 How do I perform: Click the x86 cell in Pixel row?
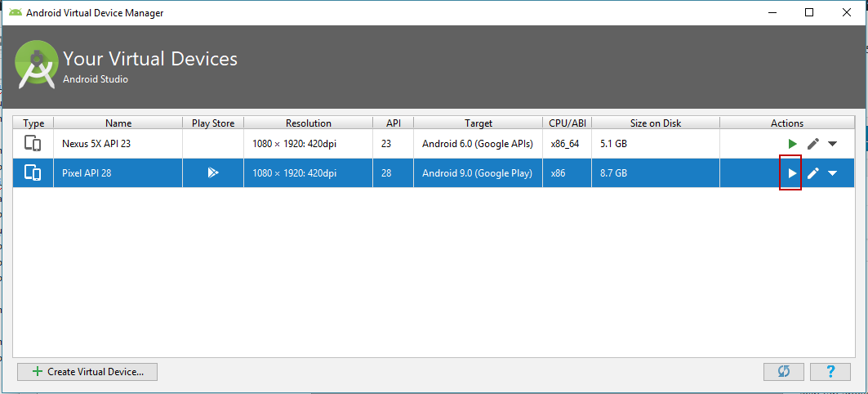tap(568, 173)
